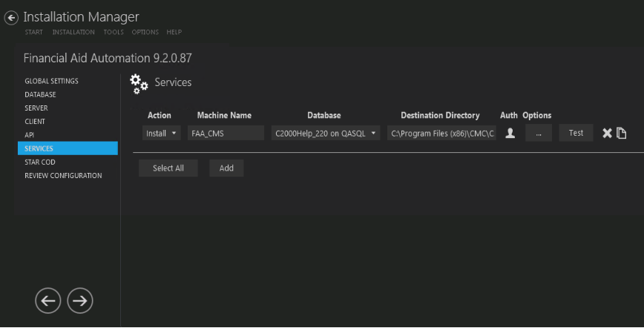644x328 pixels.
Task: Click the Machine Name column header
Action: click(x=224, y=116)
